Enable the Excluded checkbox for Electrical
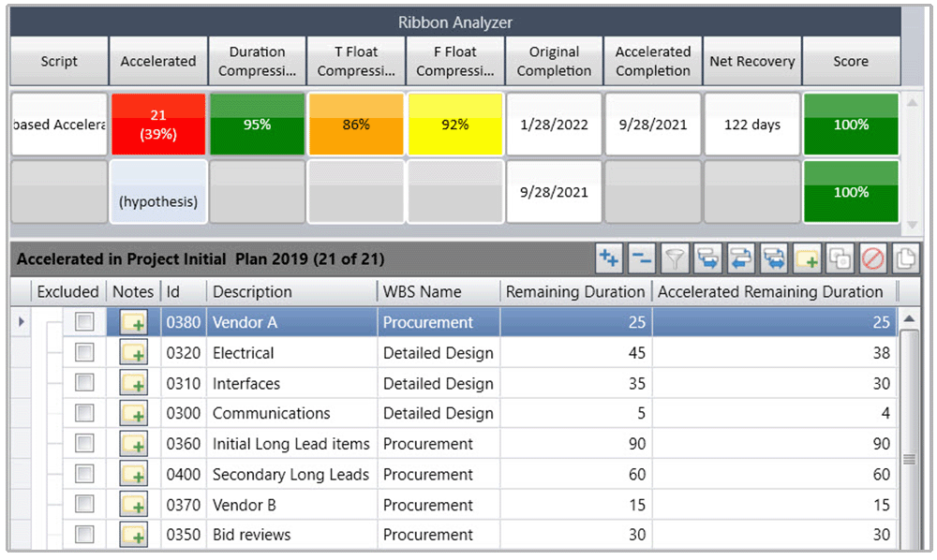 [x=83, y=351]
